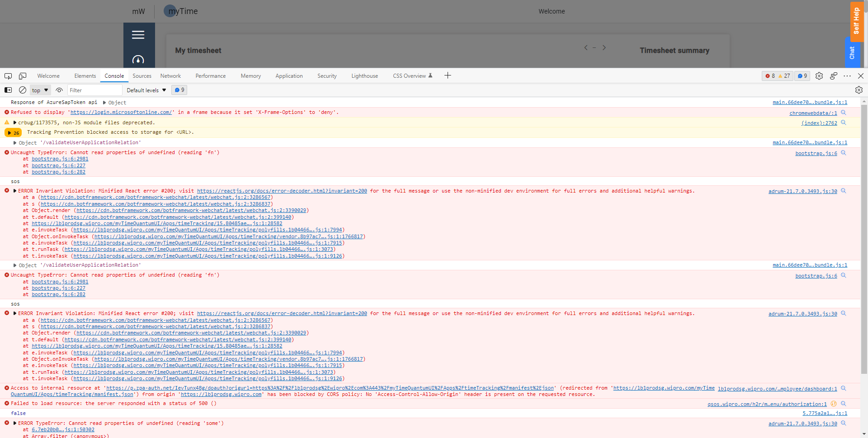
Task: Click the dashboard gauge icon in sidebar
Action: tap(138, 60)
